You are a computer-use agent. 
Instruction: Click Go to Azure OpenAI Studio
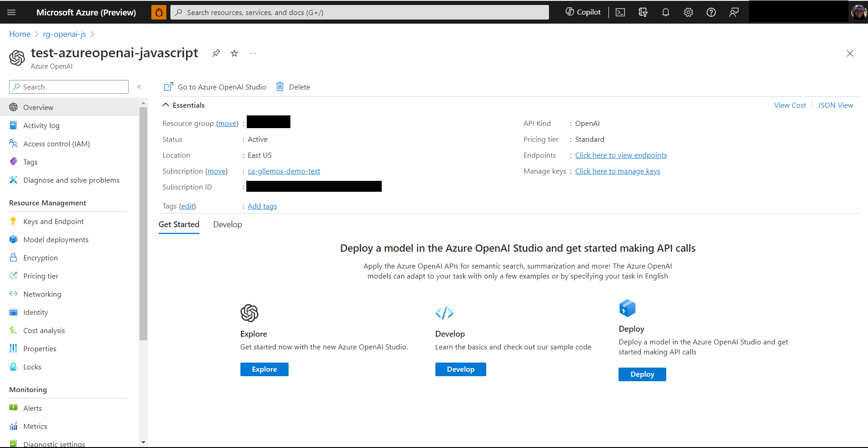[x=215, y=87]
